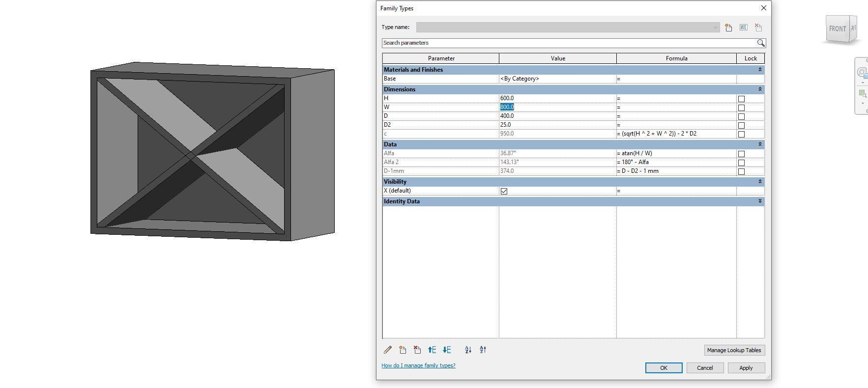Click the Delete Parameter icon at bottom

417,350
